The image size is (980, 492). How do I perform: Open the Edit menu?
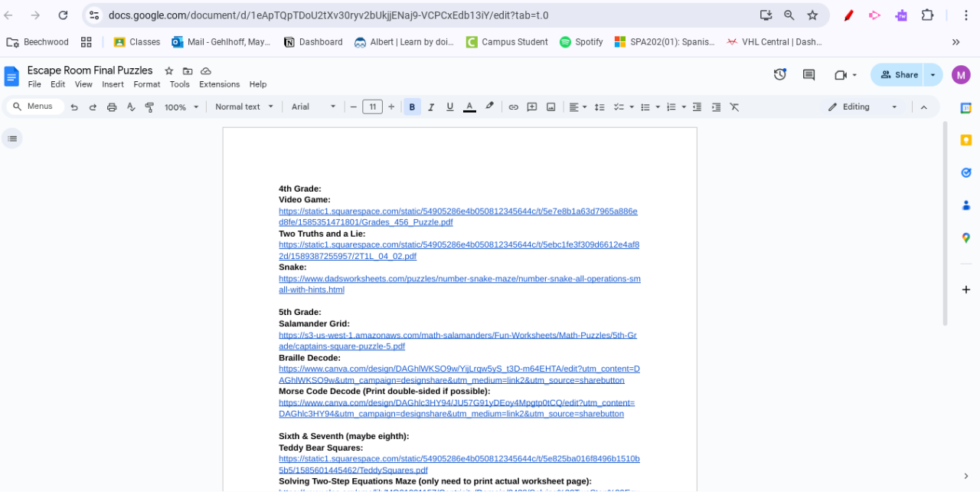58,84
